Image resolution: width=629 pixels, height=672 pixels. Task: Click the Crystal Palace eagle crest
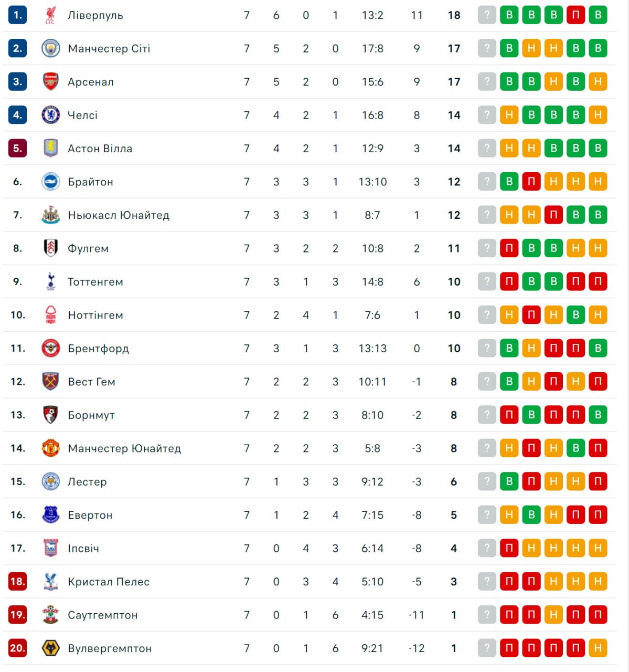point(50,582)
